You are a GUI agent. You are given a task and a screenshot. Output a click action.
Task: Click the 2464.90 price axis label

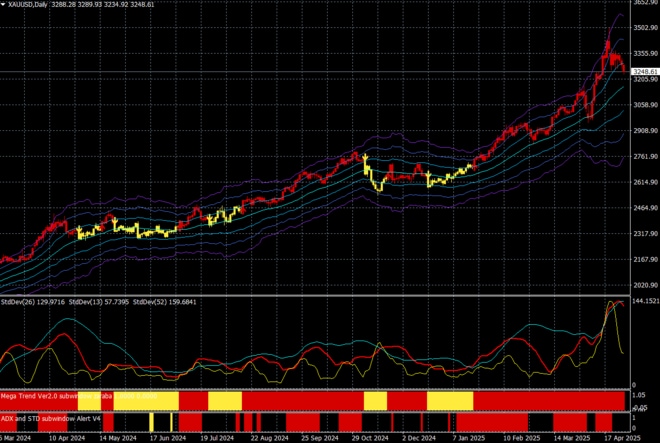(x=645, y=208)
